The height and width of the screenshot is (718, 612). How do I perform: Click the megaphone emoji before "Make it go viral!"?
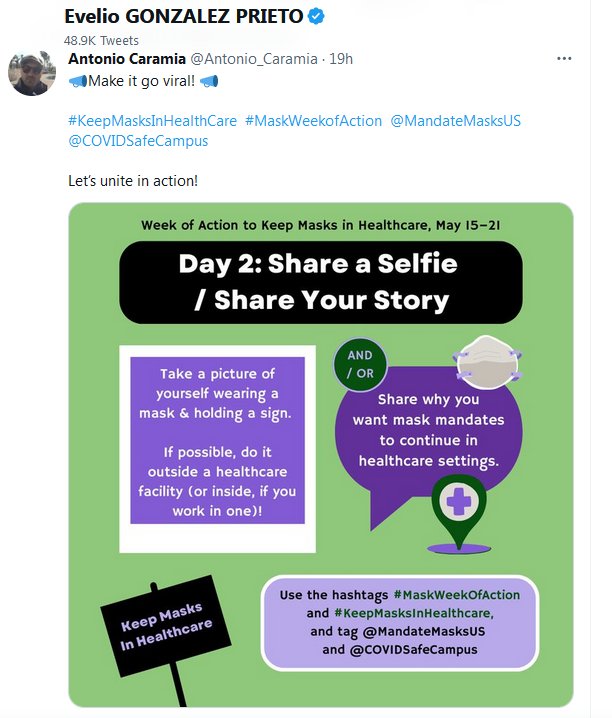77,81
